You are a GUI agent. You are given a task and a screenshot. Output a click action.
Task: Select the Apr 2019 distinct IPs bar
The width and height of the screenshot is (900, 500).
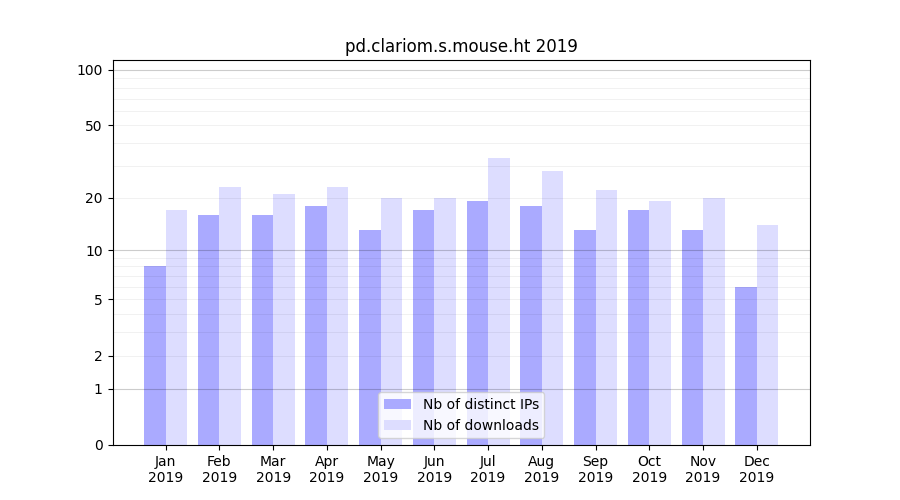click(x=316, y=325)
